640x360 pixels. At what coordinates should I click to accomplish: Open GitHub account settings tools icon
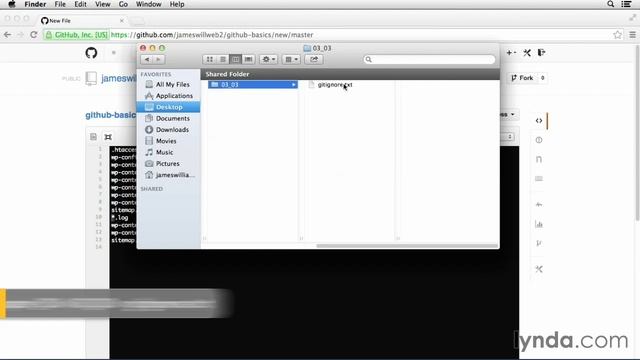527,53
